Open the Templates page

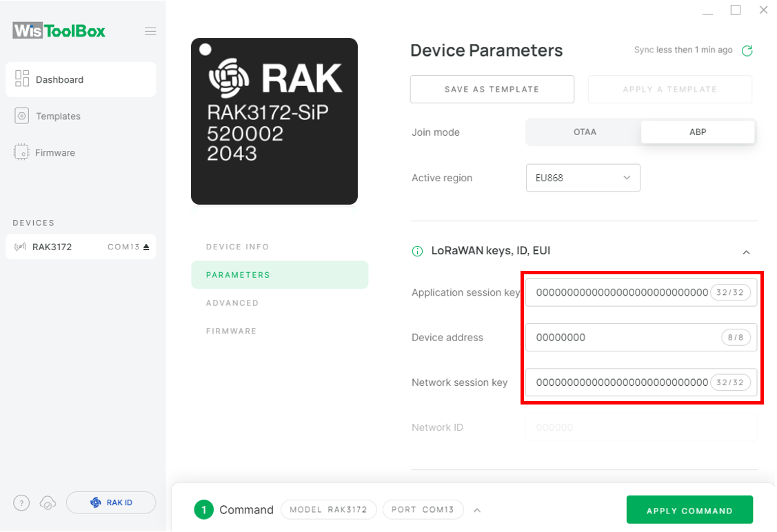(x=58, y=116)
